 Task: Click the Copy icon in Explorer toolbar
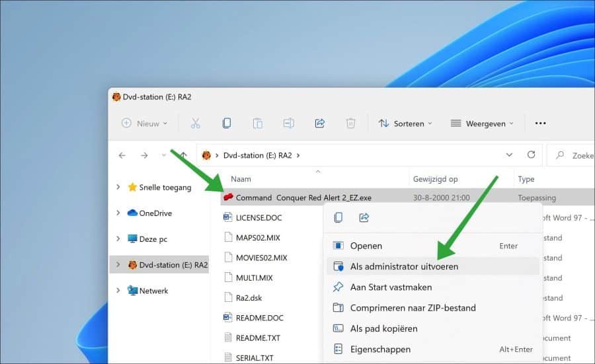tap(227, 124)
